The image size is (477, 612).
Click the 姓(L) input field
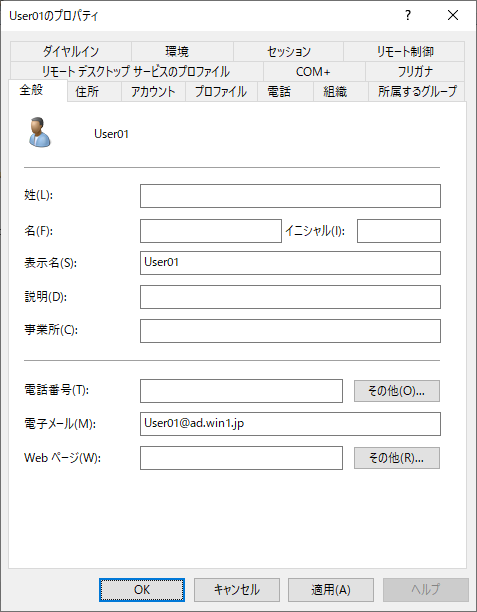pyautogui.click(x=290, y=196)
